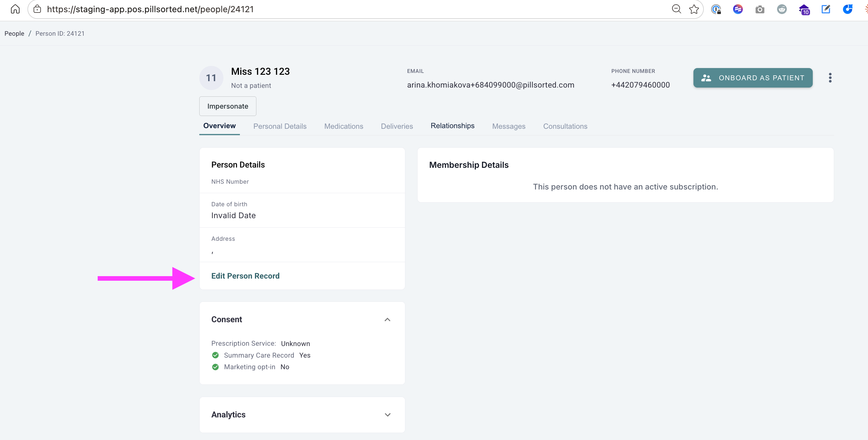Click the Marketing opt-in green checkmark
868x440 pixels.
tap(215, 367)
